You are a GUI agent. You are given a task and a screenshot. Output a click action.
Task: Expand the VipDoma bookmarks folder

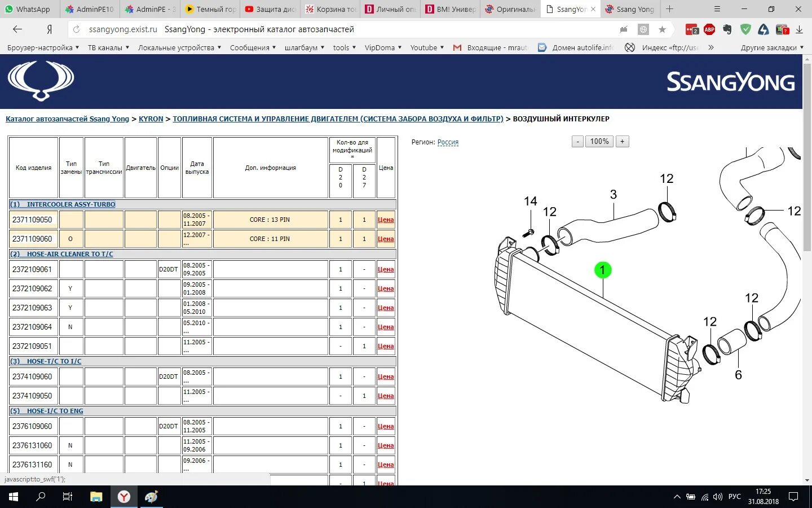383,47
